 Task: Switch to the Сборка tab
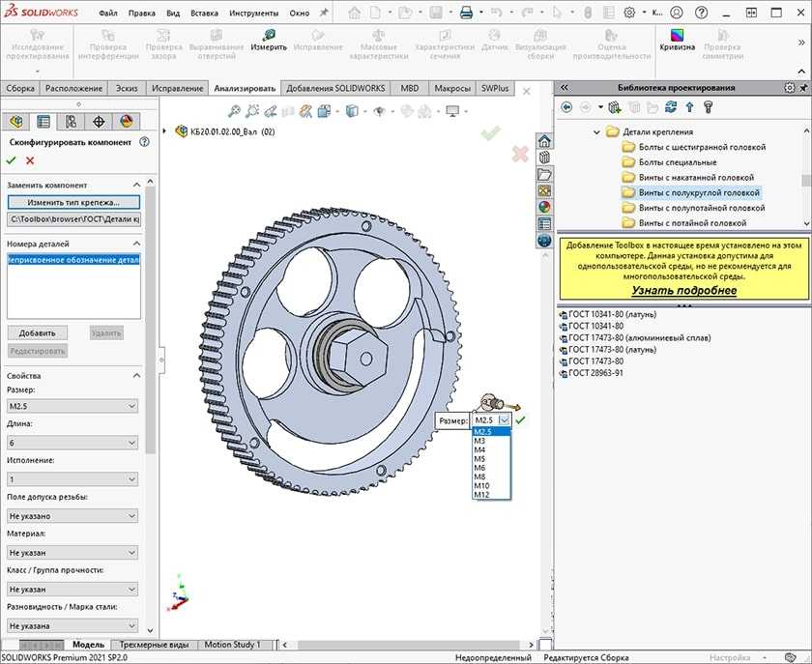coord(20,88)
